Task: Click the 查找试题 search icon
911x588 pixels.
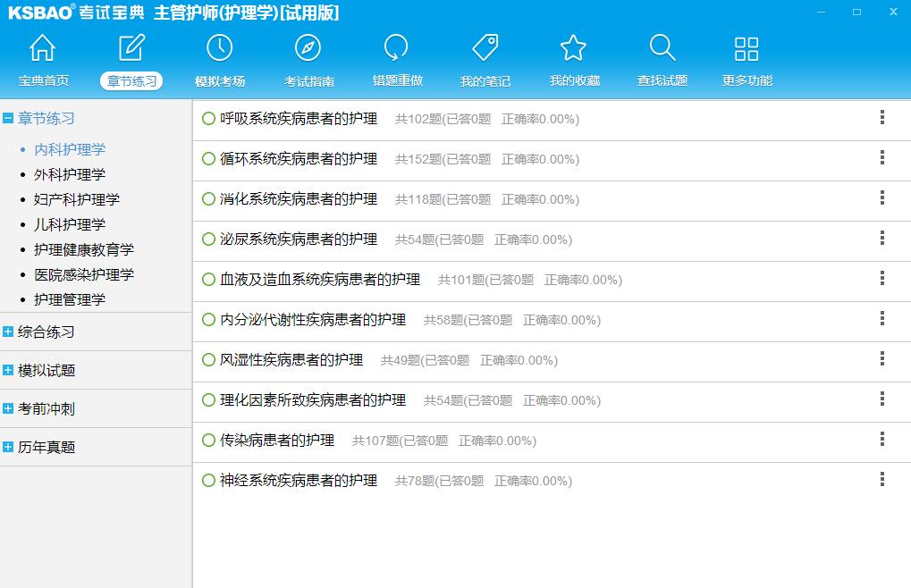Action: [662, 48]
